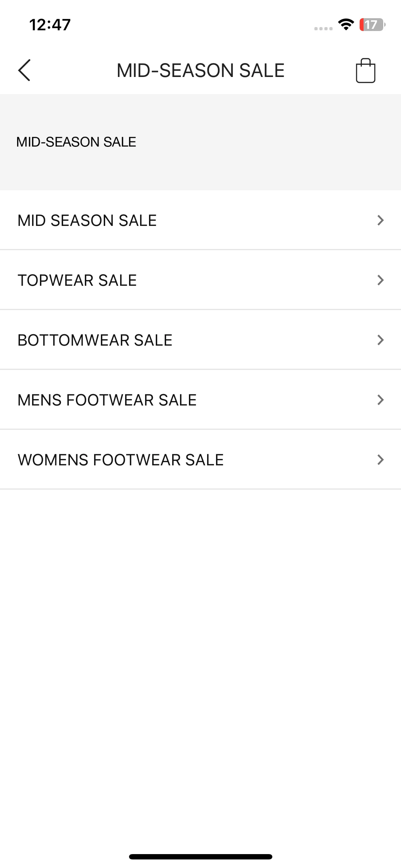Viewport: 401px width, 868px height.
Task: Select BOTTOMWEAR SALE list item
Action: (x=200, y=340)
